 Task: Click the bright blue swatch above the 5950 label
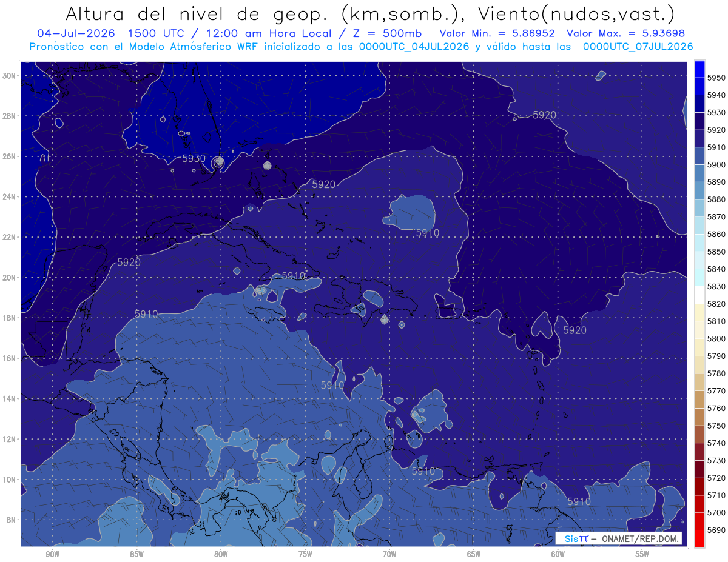[x=699, y=69]
